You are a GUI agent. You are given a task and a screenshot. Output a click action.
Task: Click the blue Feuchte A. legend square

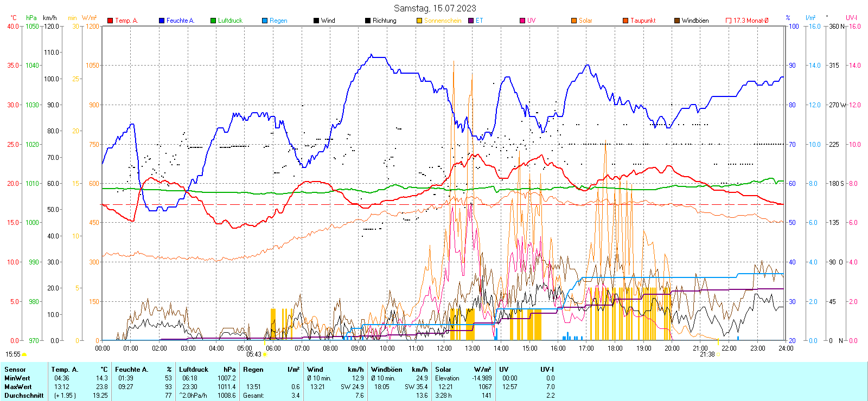[162, 21]
